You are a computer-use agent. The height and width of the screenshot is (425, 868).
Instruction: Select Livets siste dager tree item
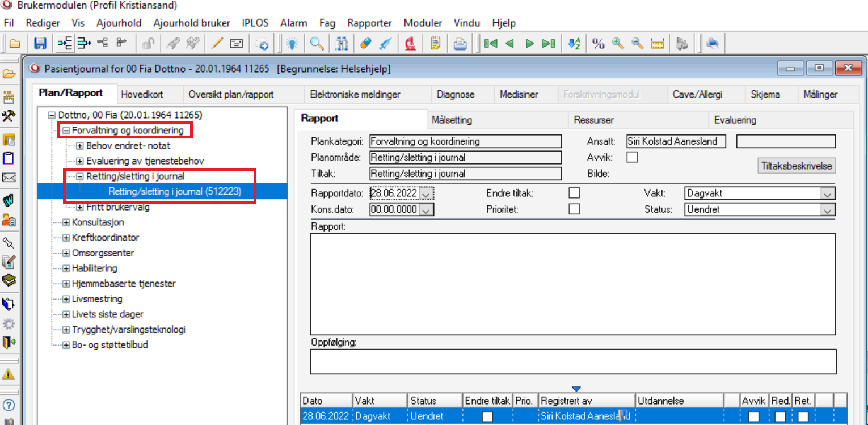click(x=108, y=314)
